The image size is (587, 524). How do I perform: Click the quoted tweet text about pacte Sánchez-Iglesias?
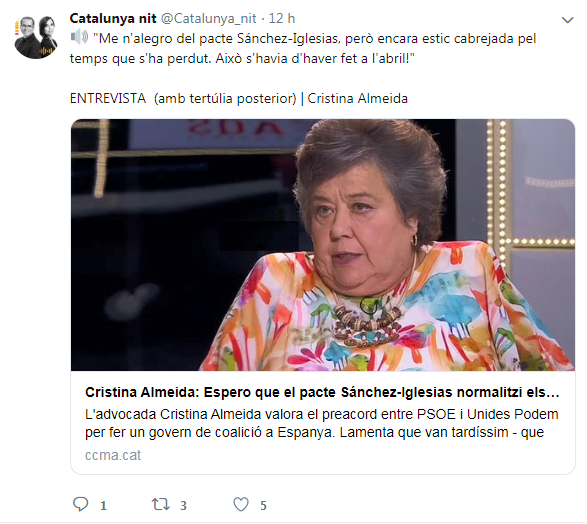point(303,49)
